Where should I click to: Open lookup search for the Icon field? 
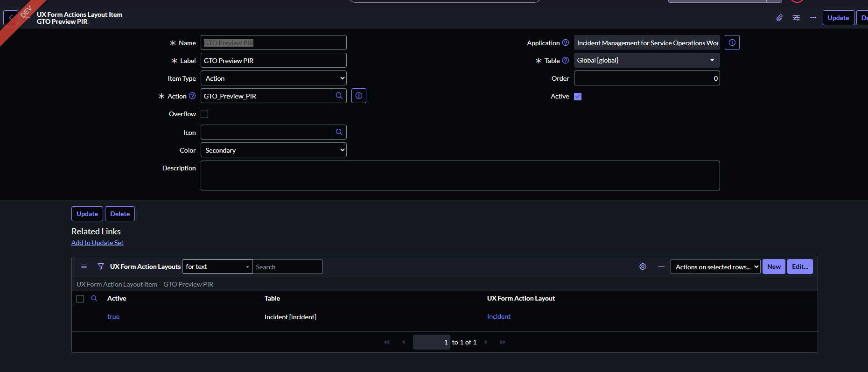click(x=339, y=132)
